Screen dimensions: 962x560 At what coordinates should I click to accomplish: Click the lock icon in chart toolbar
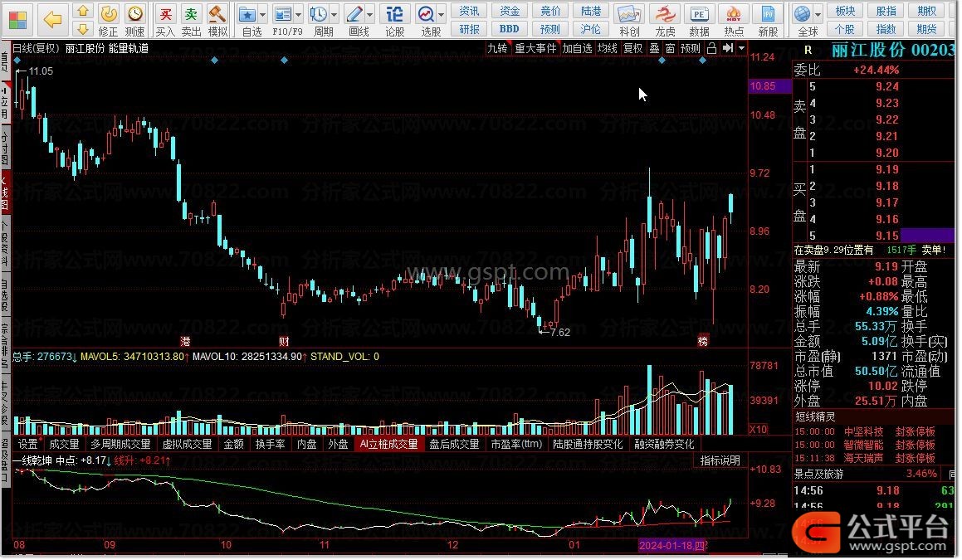711,48
